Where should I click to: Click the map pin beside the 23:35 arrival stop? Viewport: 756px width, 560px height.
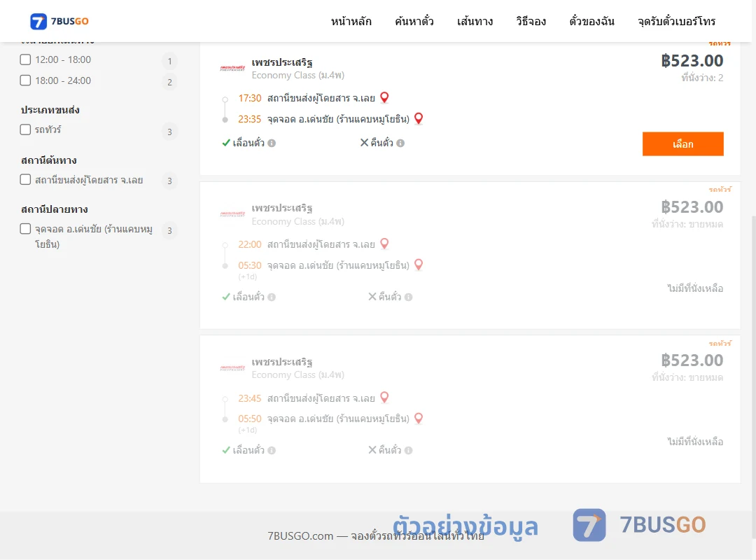click(419, 118)
